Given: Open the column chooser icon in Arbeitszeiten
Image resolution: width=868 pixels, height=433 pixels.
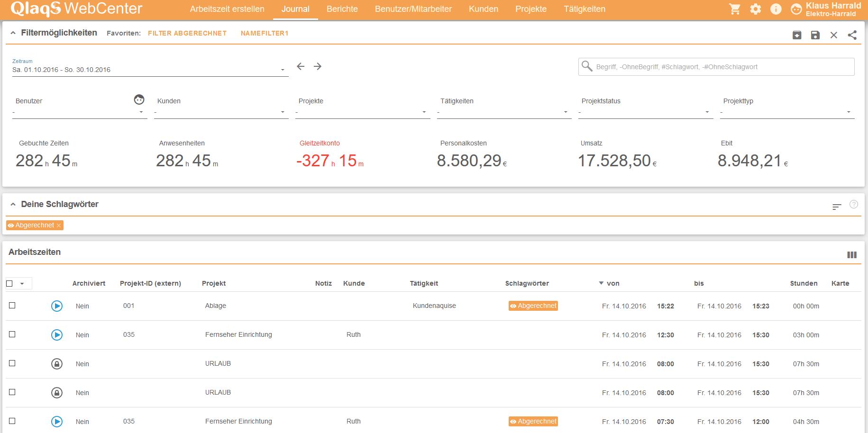Looking at the screenshot, I should click(x=852, y=255).
